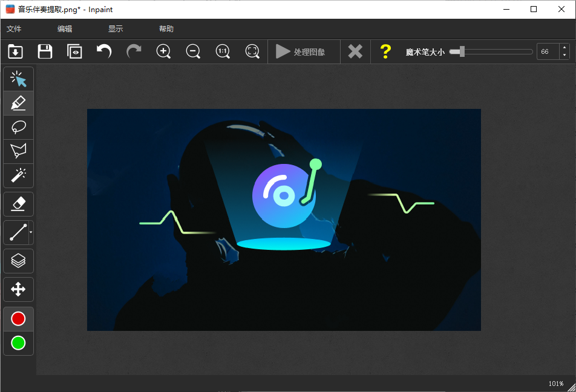Save the image with floppy disk icon

coord(45,51)
